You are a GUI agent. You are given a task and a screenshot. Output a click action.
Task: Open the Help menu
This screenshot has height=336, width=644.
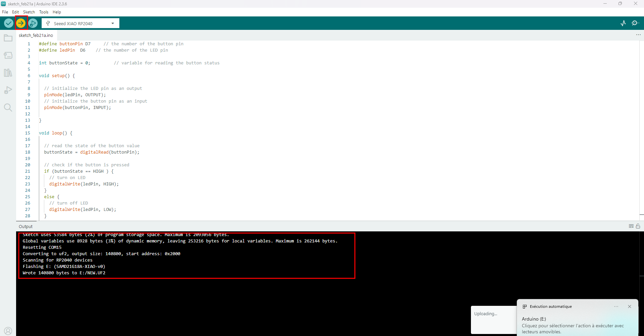click(x=57, y=12)
